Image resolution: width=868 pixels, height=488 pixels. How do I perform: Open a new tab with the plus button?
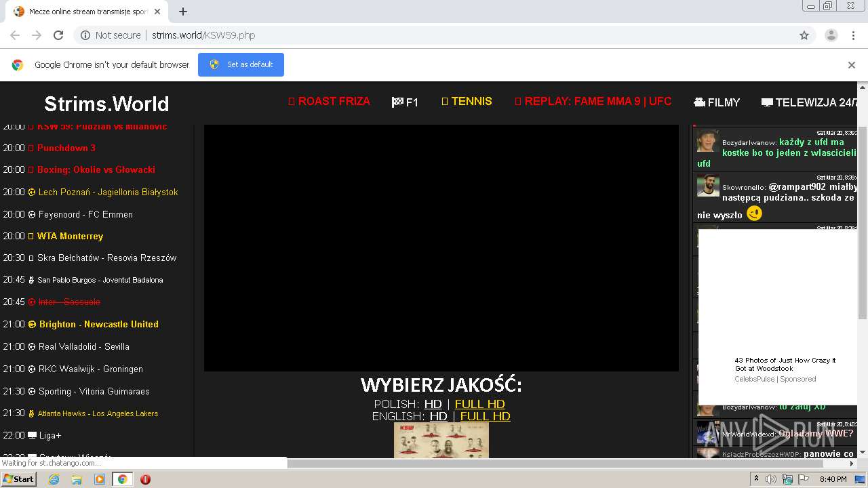[x=183, y=12]
